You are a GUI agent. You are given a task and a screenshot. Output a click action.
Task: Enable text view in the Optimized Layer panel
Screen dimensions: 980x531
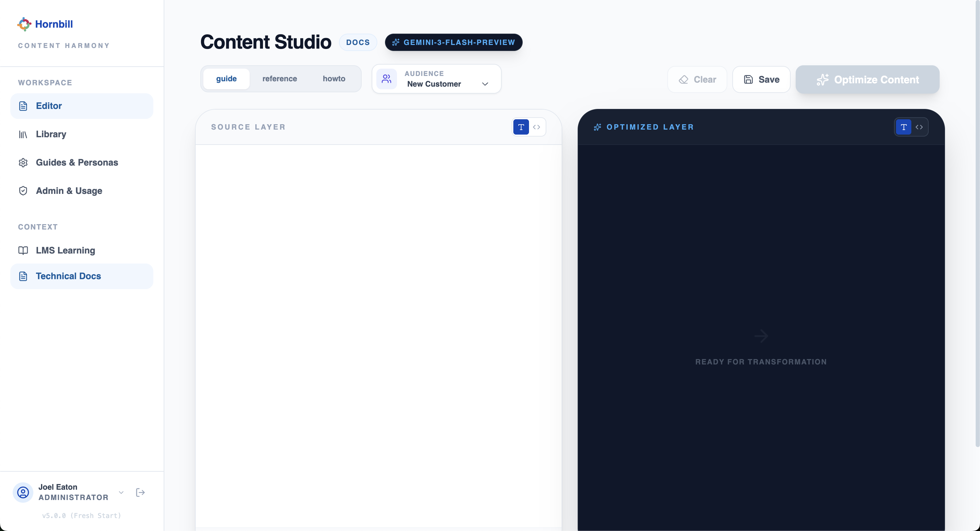coord(903,127)
